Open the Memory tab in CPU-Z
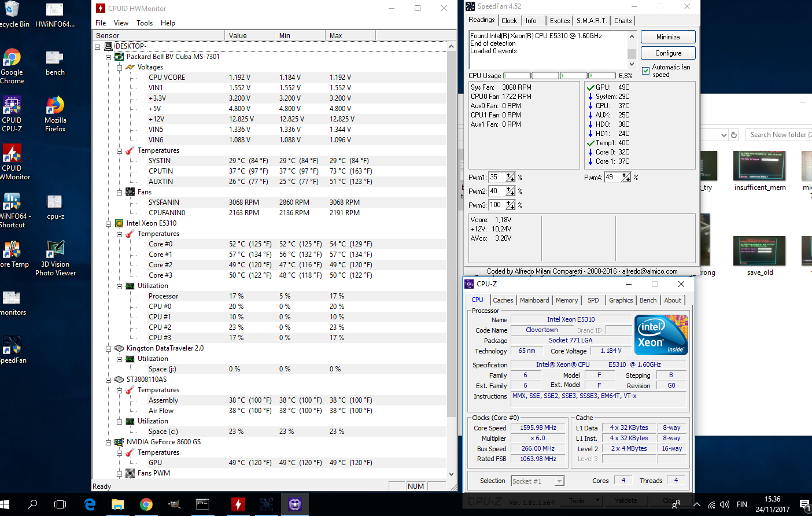812x516 pixels. (x=567, y=300)
